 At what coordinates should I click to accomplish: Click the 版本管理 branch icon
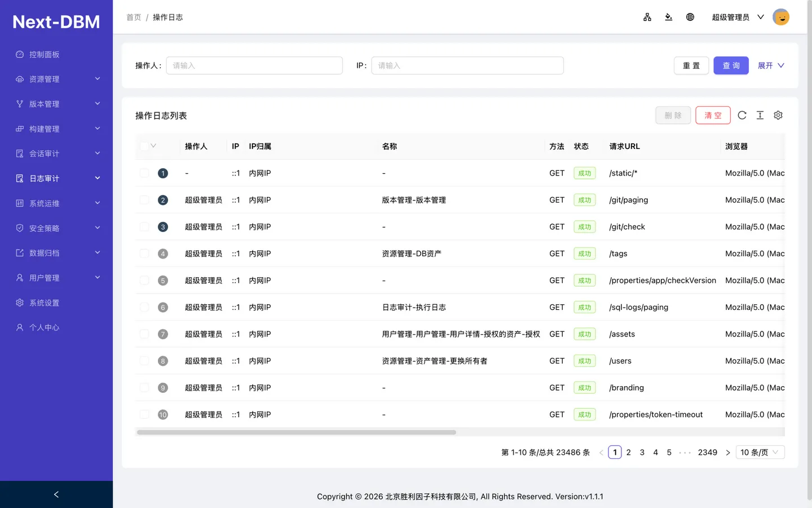point(20,104)
